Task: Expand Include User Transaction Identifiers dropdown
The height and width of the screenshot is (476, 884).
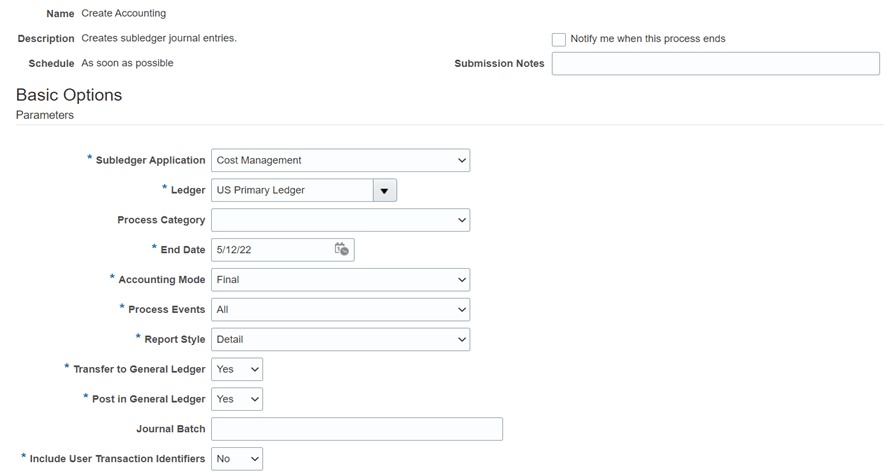Action: pos(237,459)
